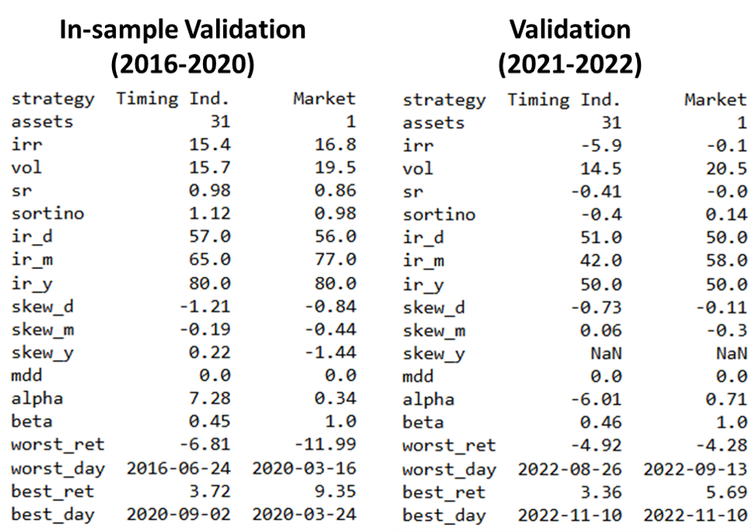Select the vol value 20.5
This screenshot has height=532, width=756.
click(726, 169)
